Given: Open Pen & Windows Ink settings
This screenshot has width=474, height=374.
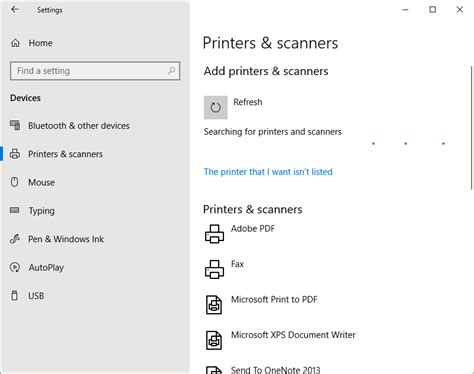Looking at the screenshot, I should [x=66, y=239].
